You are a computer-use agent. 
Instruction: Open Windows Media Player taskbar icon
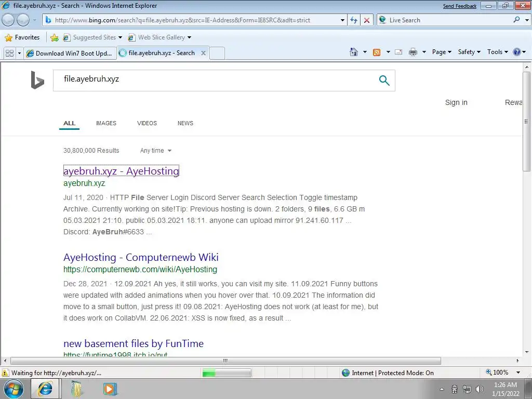click(110, 389)
